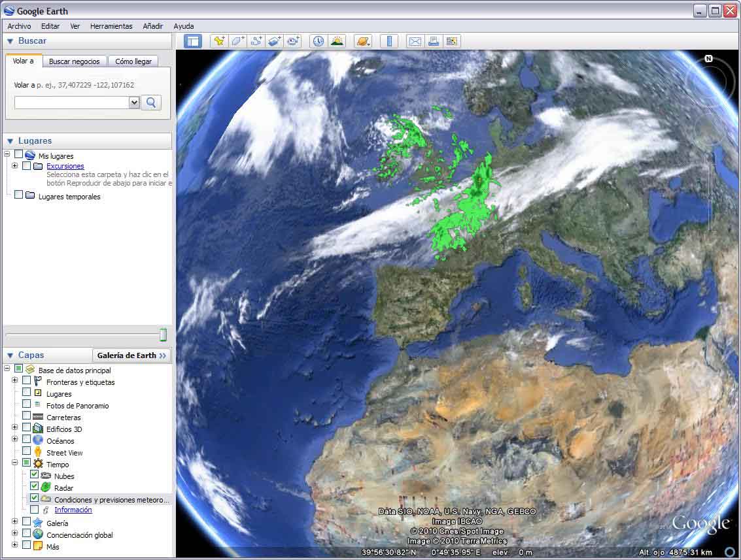Click the Galería star layer icon
Image resolution: width=741 pixels, height=560 pixels.
click(x=38, y=522)
